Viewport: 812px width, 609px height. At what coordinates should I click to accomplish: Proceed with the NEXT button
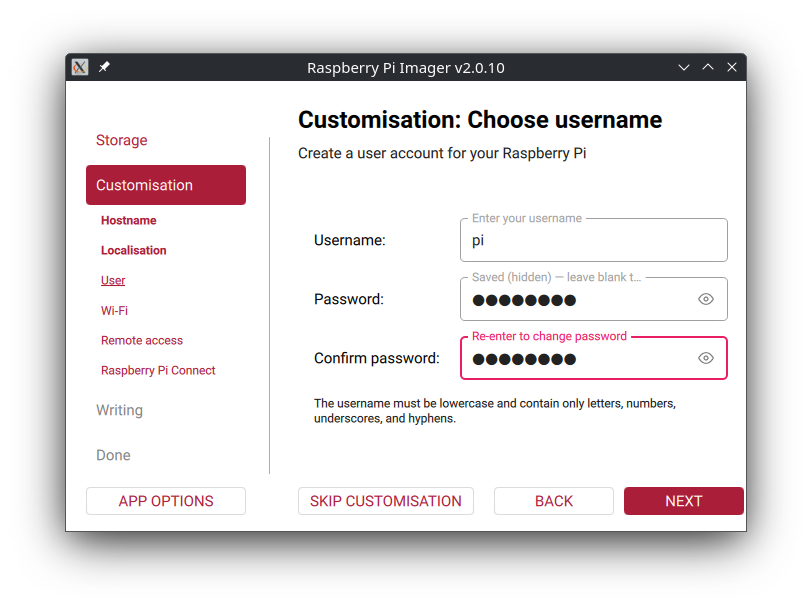(684, 501)
